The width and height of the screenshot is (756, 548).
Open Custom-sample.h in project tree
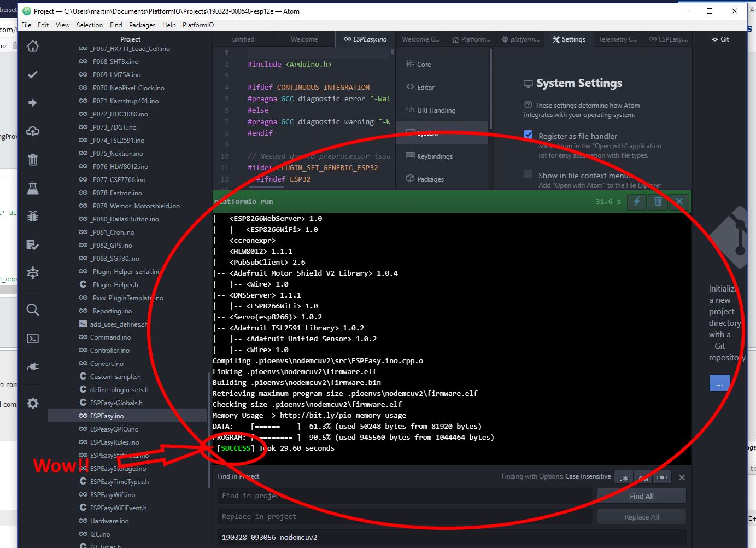pyautogui.click(x=115, y=377)
